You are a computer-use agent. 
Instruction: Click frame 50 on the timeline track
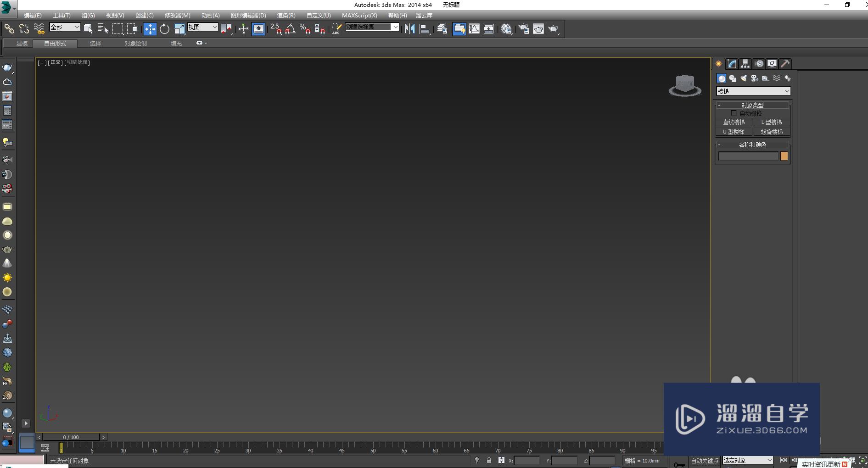pyautogui.click(x=373, y=448)
